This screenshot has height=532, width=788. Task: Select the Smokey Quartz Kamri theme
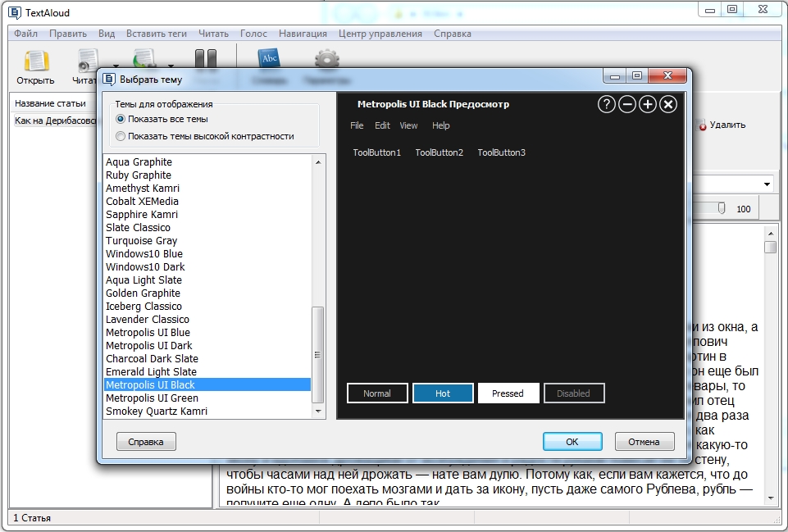click(207, 411)
